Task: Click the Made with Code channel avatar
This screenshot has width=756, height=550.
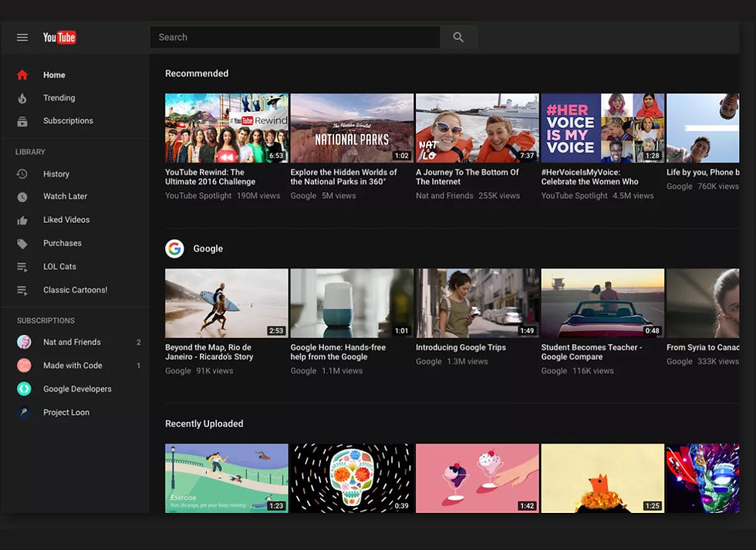Action: tap(24, 366)
